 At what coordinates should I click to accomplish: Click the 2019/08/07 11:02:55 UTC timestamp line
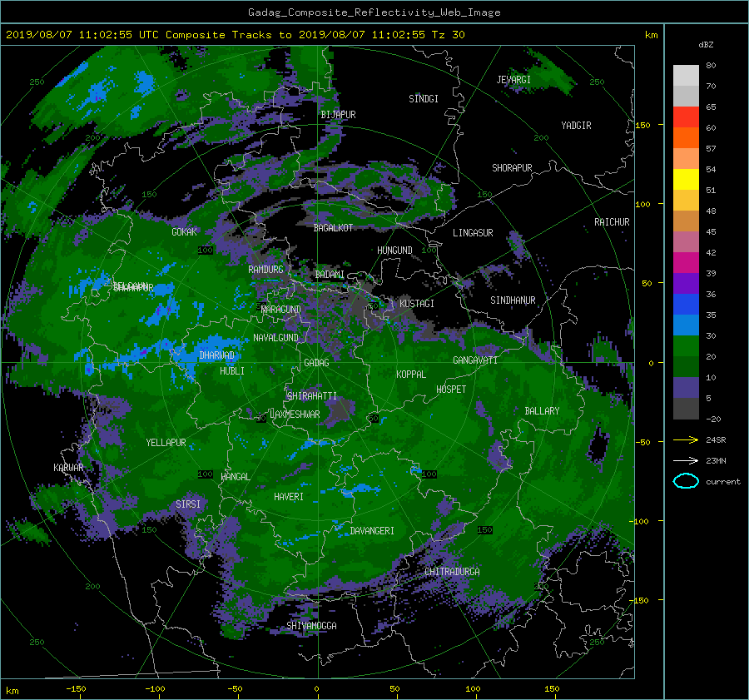coord(235,35)
